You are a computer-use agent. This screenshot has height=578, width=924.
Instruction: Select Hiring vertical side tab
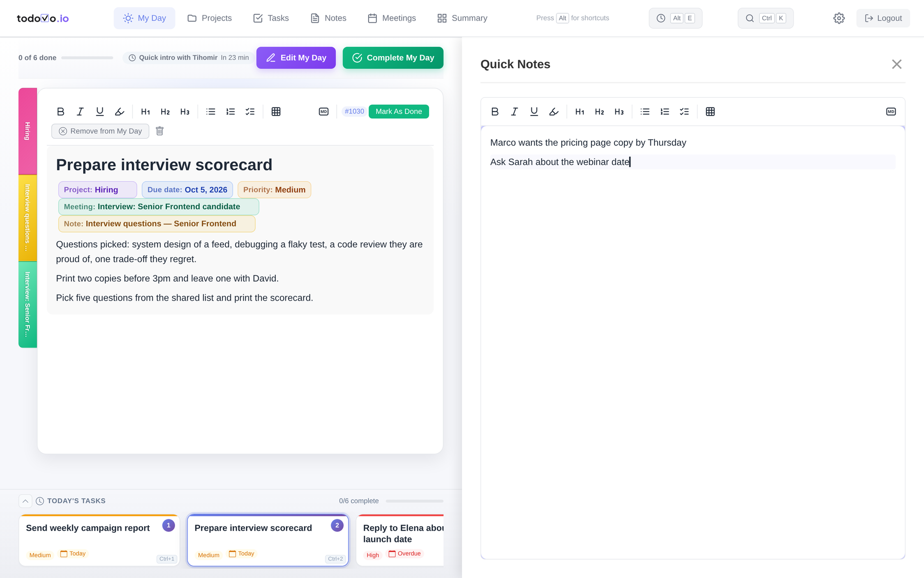28,131
